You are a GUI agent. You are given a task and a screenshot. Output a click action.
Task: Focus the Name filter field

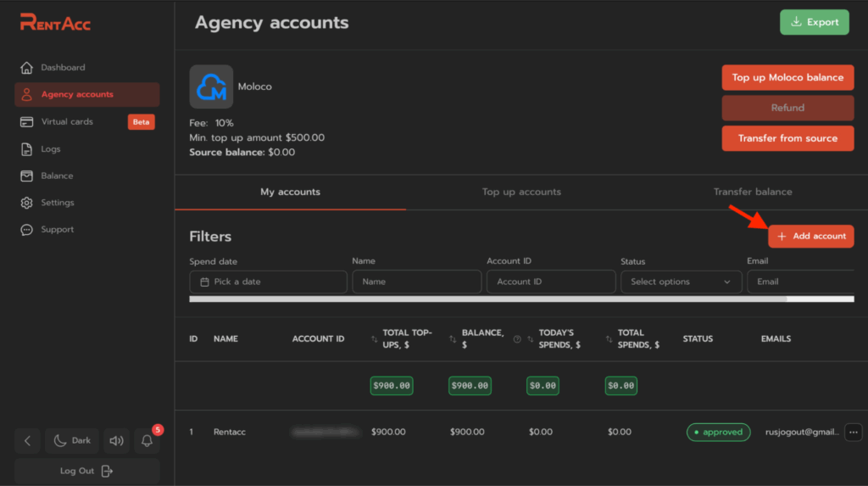(x=416, y=282)
